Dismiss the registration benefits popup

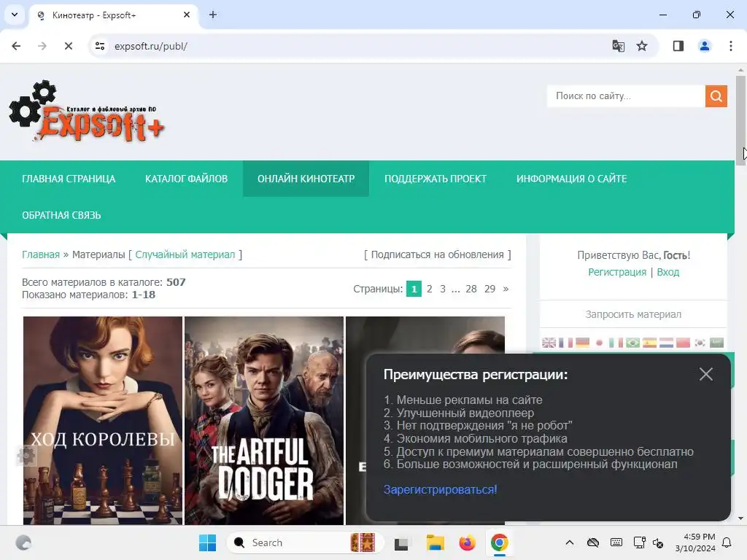[x=706, y=374]
